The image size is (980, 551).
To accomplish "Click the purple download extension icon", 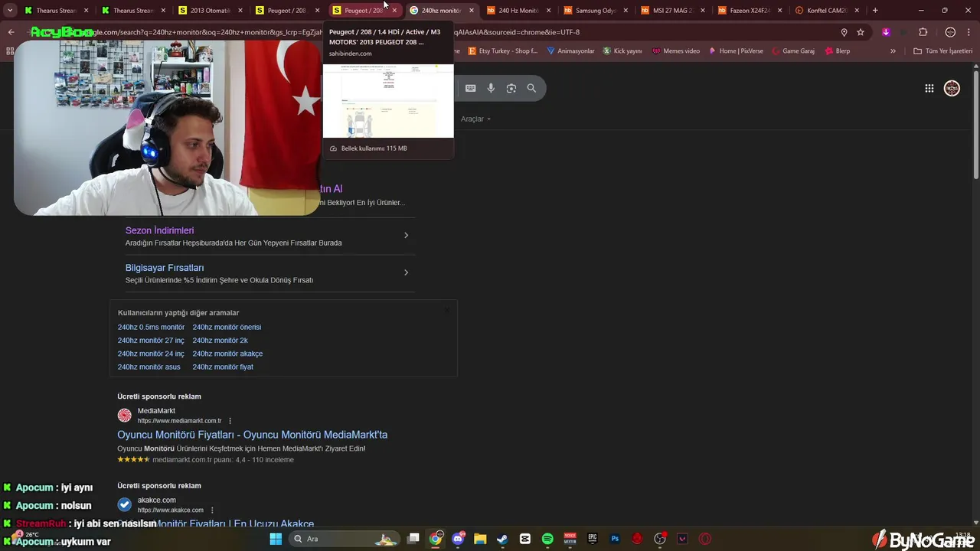I will click(886, 32).
